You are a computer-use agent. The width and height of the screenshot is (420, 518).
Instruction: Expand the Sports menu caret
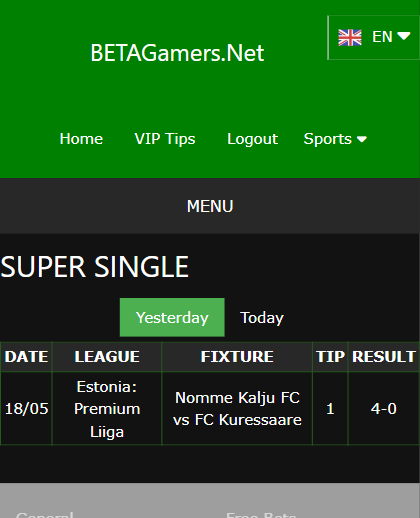click(362, 139)
